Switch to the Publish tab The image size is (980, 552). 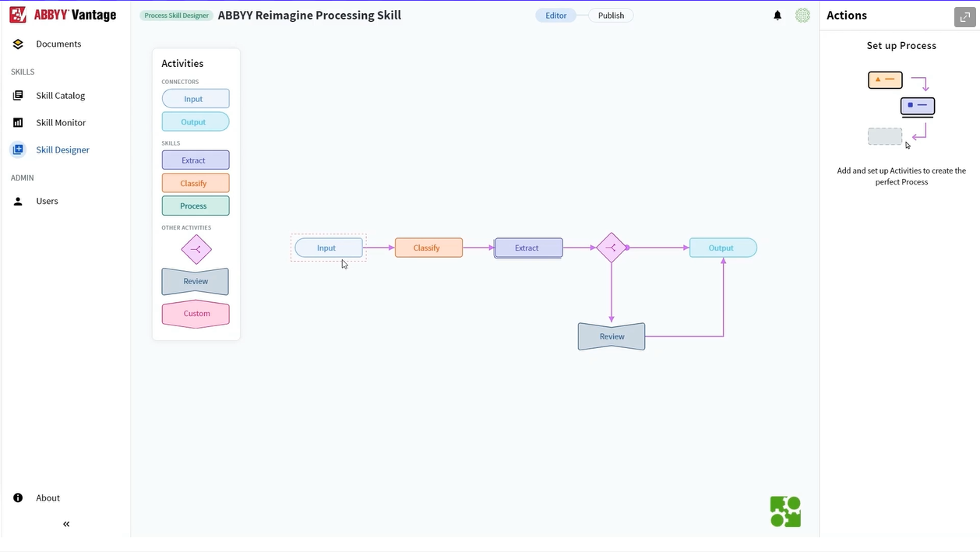611,16
